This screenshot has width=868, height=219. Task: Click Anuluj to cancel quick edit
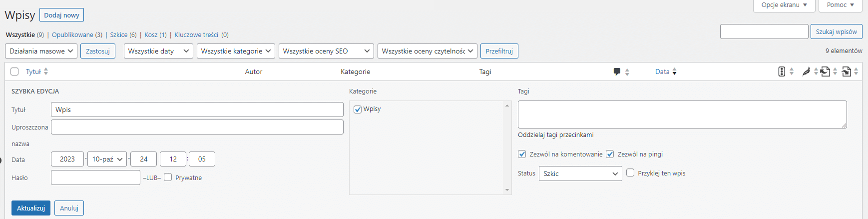69,208
